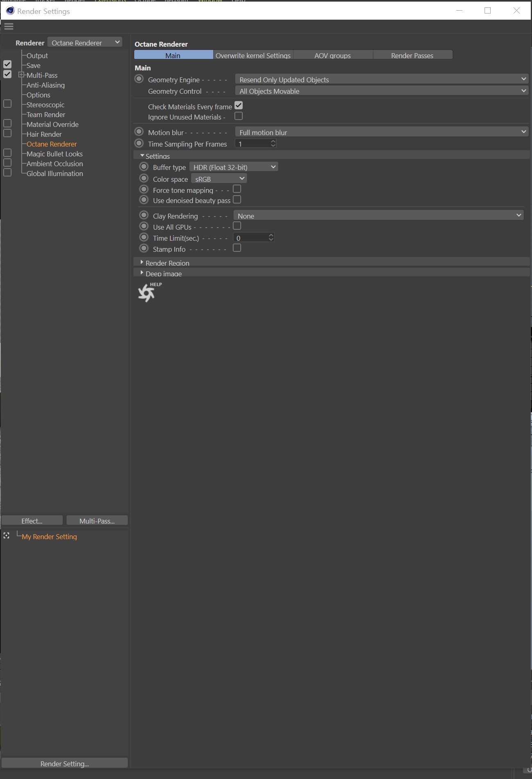
Task: Enable Stamp Info checkbox
Action: click(237, 248)
